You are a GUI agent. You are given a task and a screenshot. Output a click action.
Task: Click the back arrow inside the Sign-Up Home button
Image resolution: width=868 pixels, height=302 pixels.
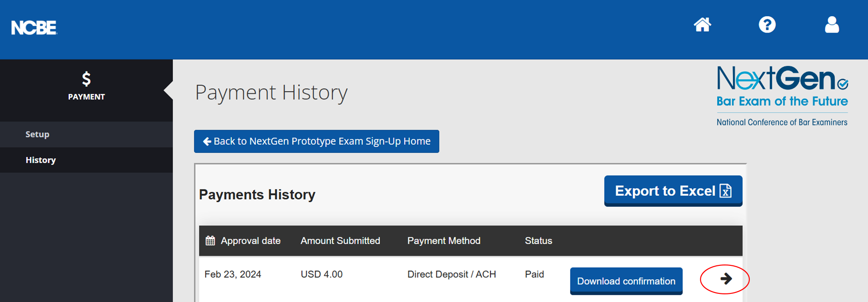point(207,141)
